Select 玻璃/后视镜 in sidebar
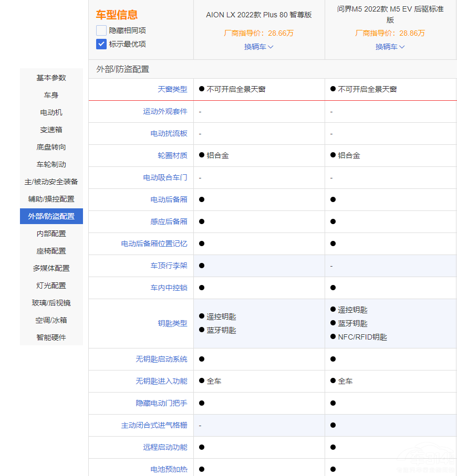 (x=51, y=303)
